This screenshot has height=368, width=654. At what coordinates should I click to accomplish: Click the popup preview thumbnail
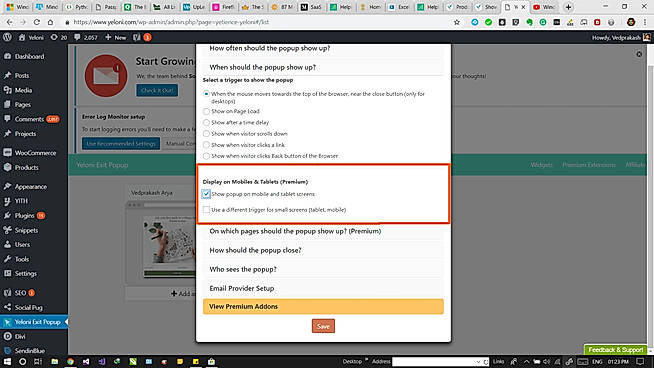pos(169,246)
